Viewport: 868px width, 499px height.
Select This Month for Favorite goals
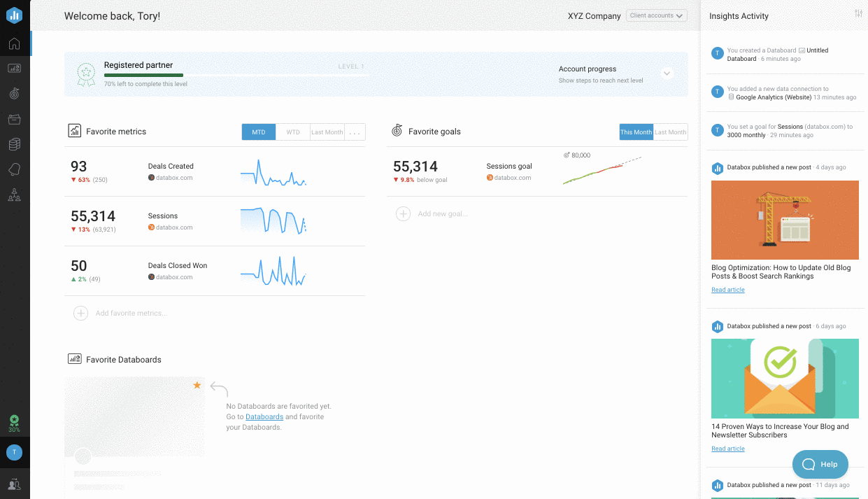tap(636, 132)
